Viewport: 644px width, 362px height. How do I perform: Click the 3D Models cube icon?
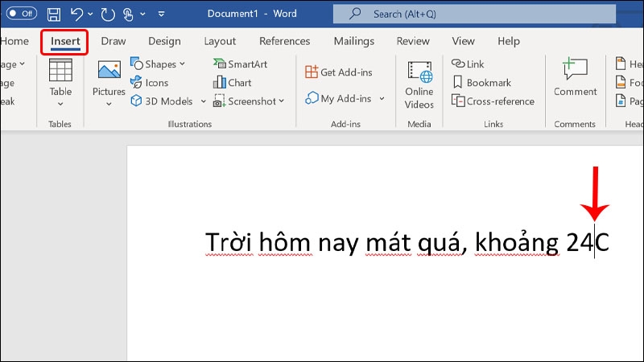[136, 101]
